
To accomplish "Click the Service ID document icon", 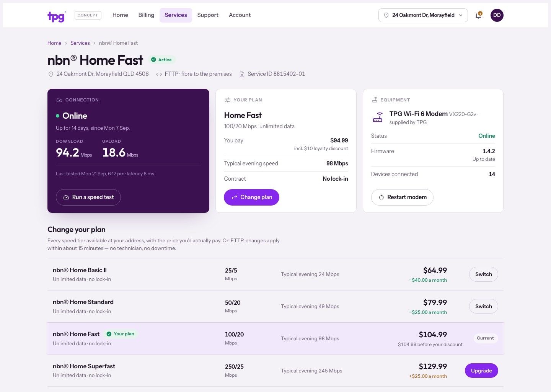I will point(242,74).
